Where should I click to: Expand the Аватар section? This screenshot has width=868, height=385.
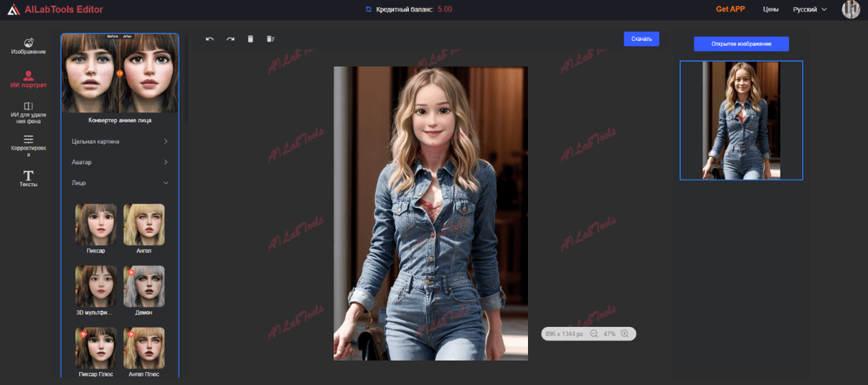tap(120, 162)
